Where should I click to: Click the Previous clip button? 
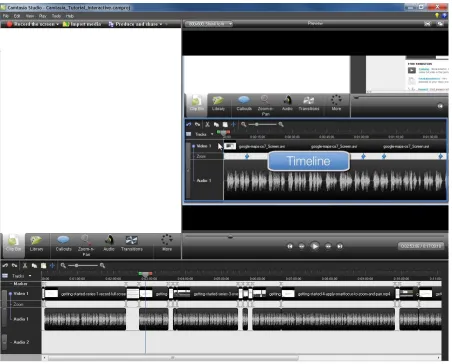pyautogui.click(x=290, y=246)
